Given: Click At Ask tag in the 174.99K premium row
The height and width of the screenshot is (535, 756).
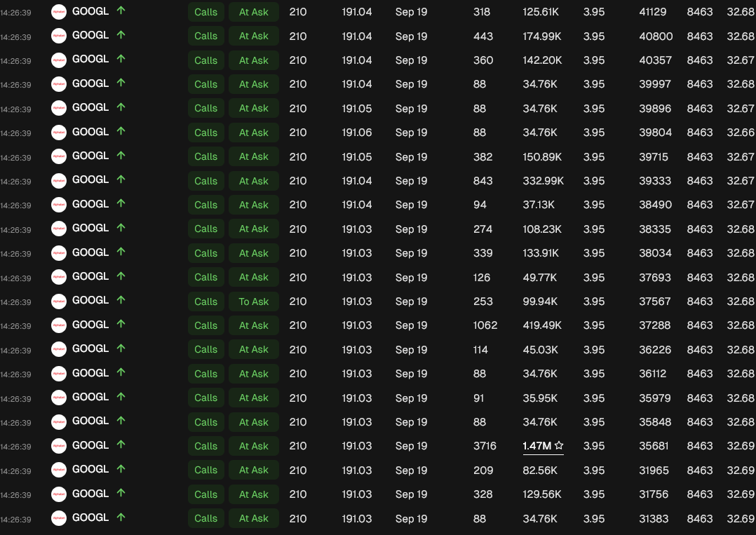Looking at the screenshot, I should click(x=254, y=36).
